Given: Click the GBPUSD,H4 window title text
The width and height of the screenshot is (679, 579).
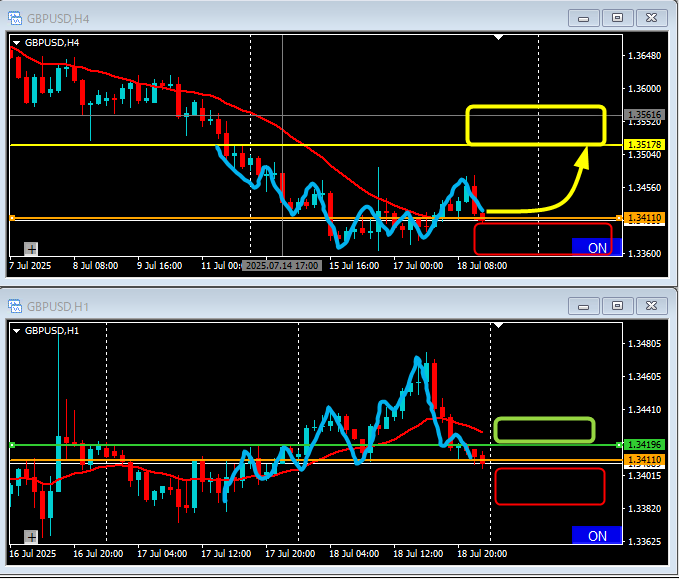Looking at the screenshot, I should [x=58, y=19].
